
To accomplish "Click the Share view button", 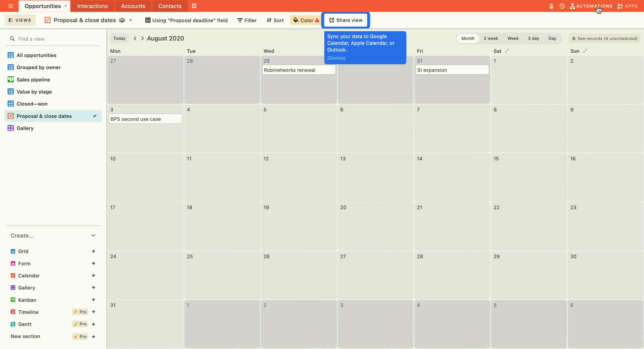I will click(x=346, y=20).
